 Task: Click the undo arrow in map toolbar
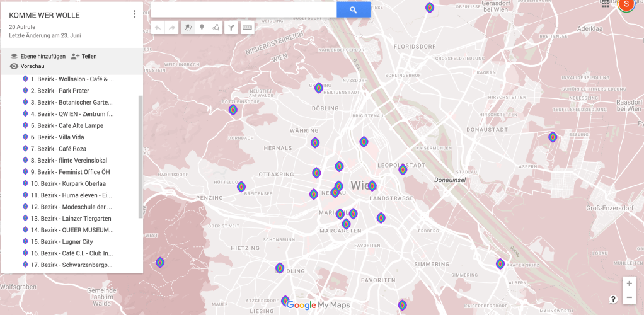pyautogui.click(x=158, y=28)
